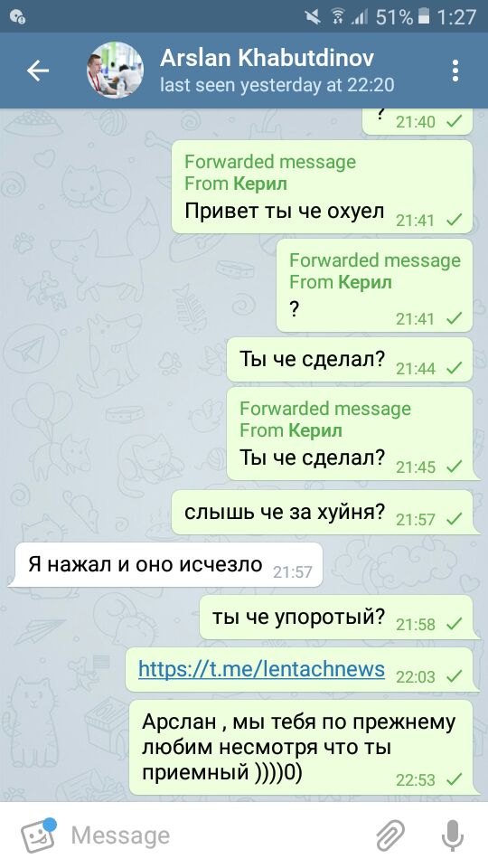Tap the 'last seen yesterday at 22:20' status
The image size is (488, 868).
277,85
